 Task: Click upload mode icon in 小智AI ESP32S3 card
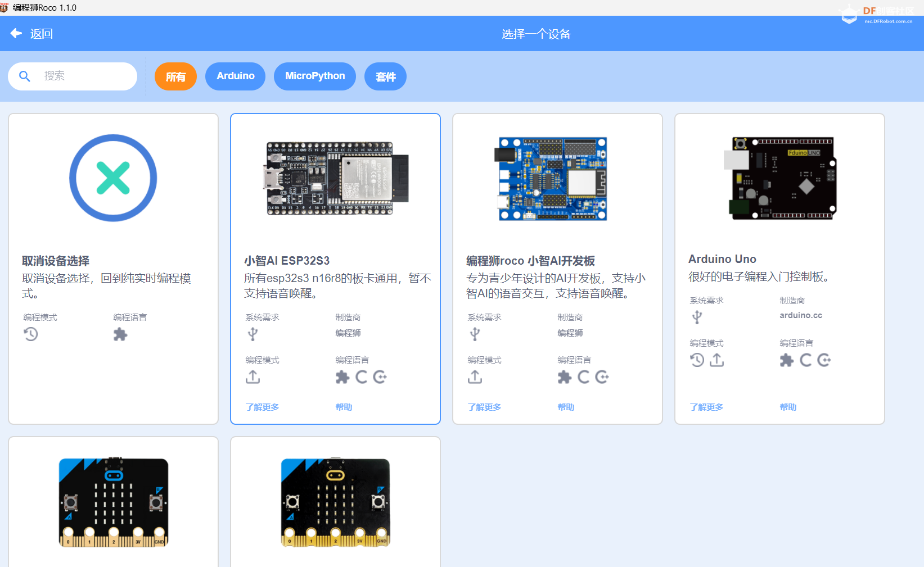pyautogui.click(x=253, y=377)
